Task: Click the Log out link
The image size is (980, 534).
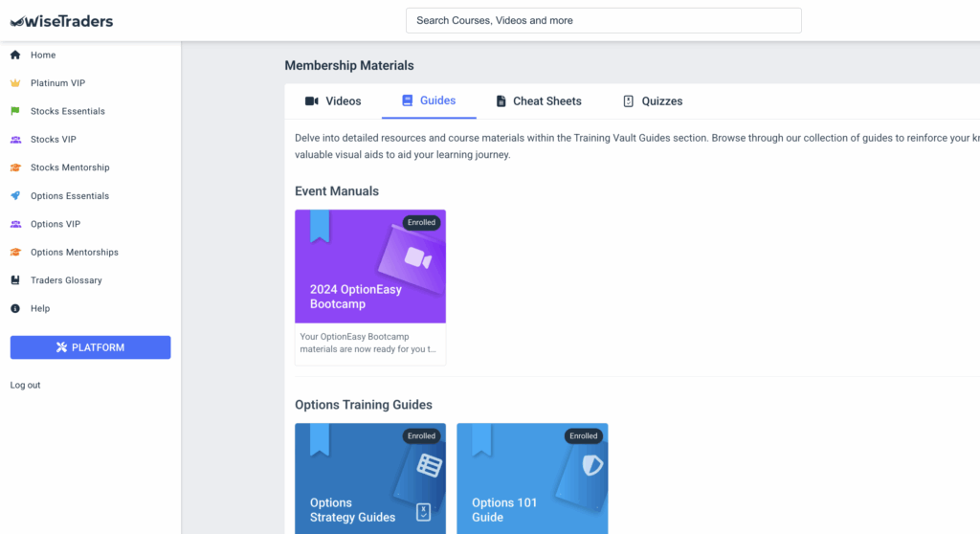Action: (x=26, y=385)
